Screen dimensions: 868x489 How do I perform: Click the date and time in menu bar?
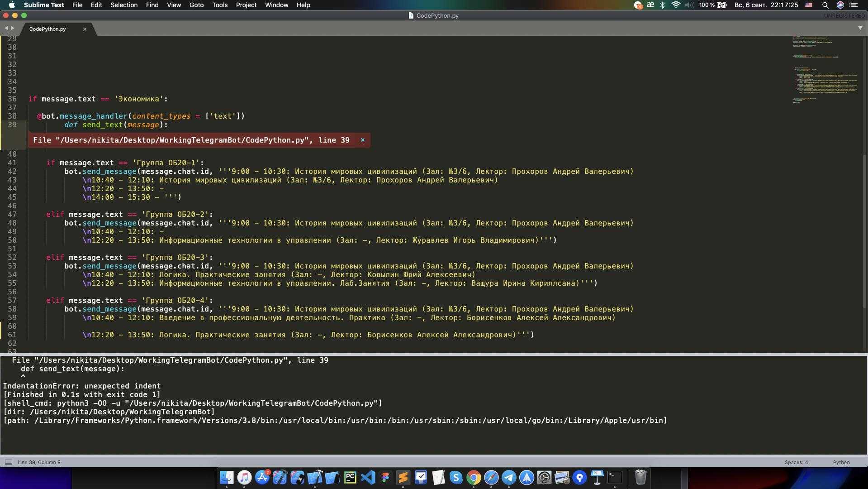coord(766,5)
